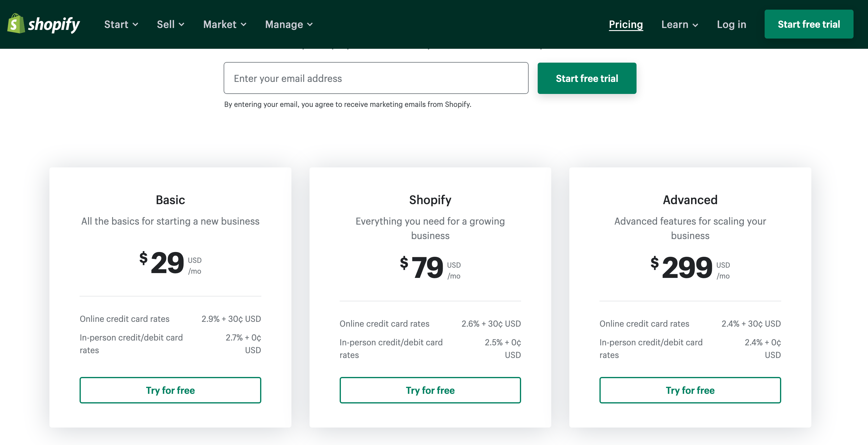The height and width of the screenshot is (445, 868).
Task: Try the Shopify plan for free
Action: (430, 390)
